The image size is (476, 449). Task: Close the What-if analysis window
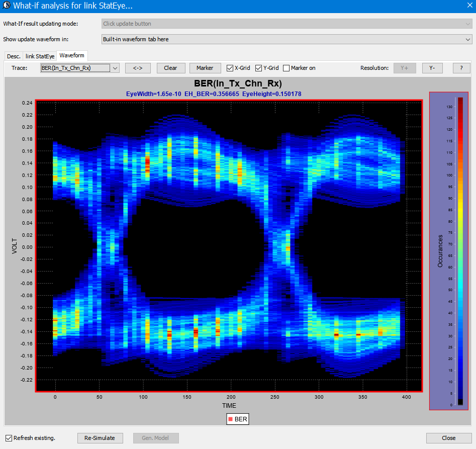[469, 6]
